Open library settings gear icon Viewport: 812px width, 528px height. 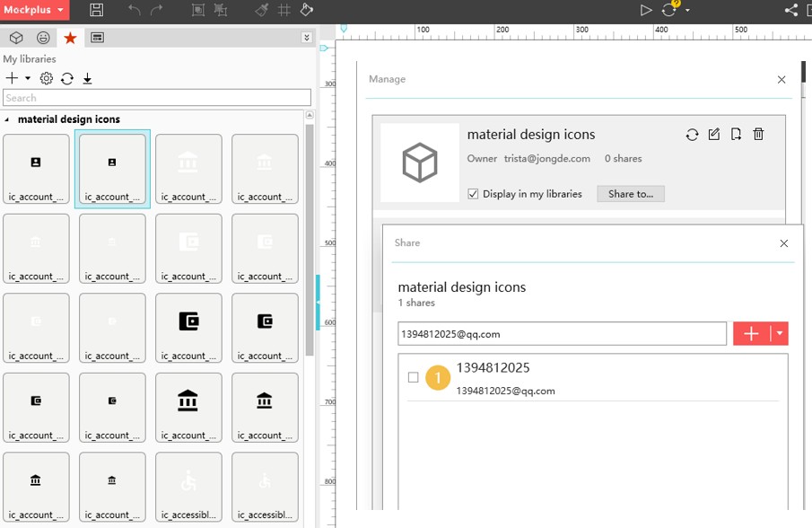(46, 78)
